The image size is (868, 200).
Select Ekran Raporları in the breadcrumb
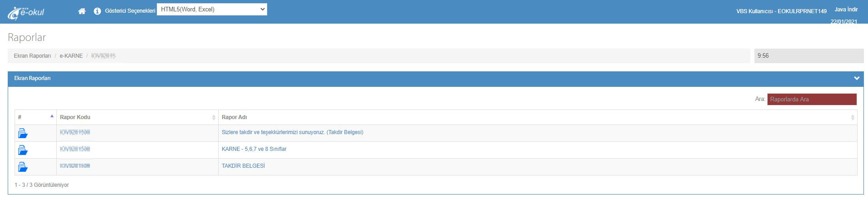coord(32,56)
